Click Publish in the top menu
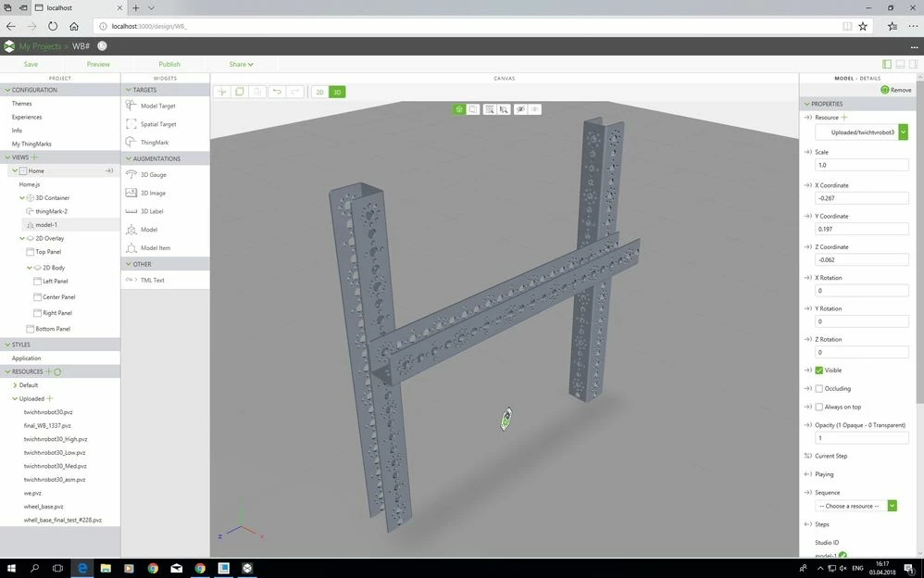The width and height of the screenshot is (924, 578). coord(169,64)
